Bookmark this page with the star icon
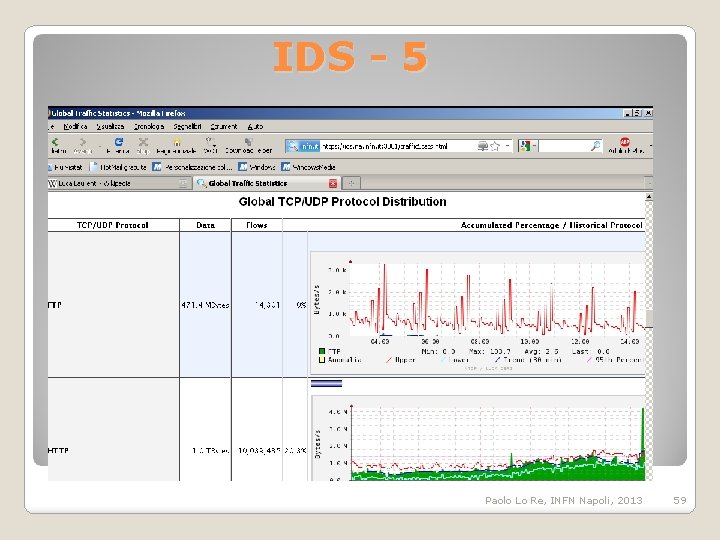Image resolution: width=720 pixels, height=540 pixels. click(x=495, y=146)
